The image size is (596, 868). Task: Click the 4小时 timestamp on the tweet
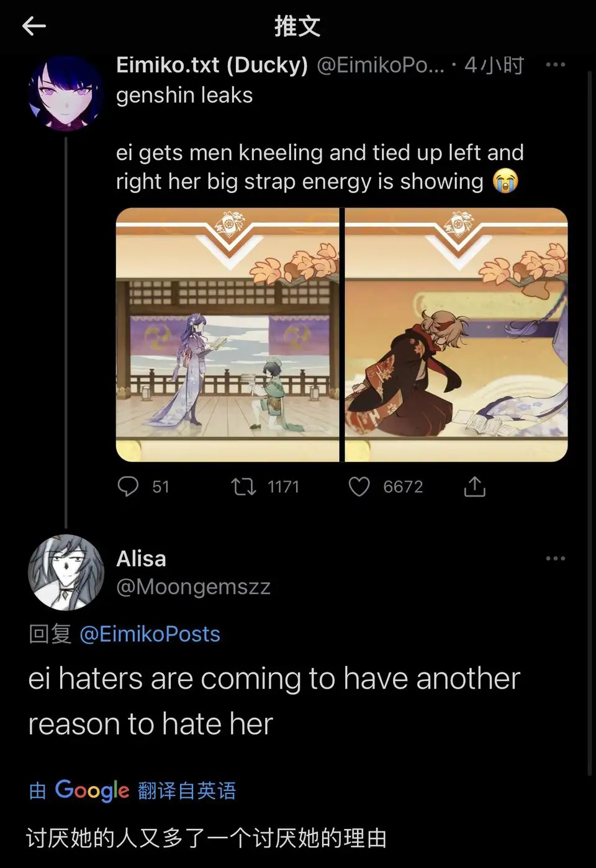(x=494, y=65)
